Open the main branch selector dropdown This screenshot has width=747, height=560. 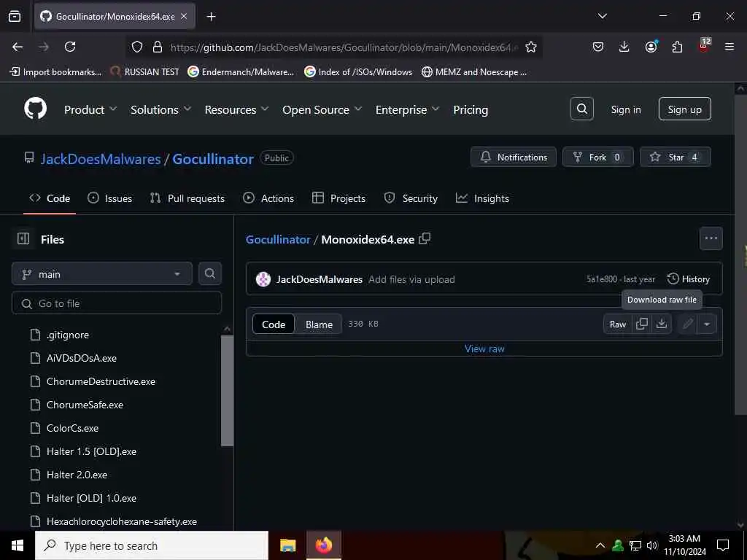pyautogui.click(x=102, y=274)
